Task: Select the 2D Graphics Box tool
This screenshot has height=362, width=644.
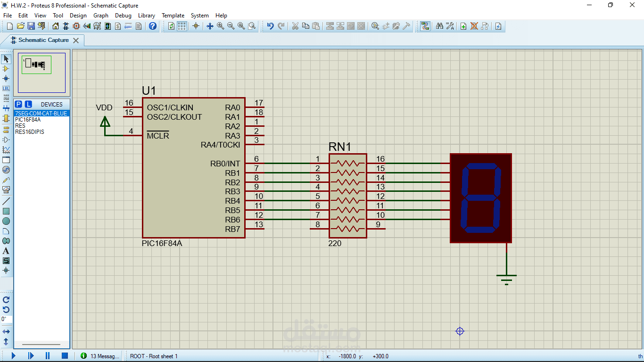Action: coord(6,211)
